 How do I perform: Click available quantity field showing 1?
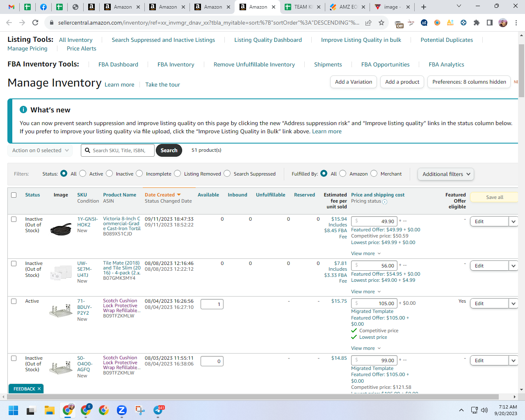212,304
